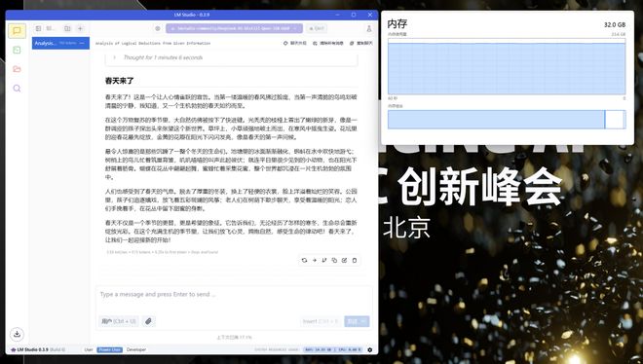643x364 pixels.
Task: Click the Eject model button
Action: point(317,28)
